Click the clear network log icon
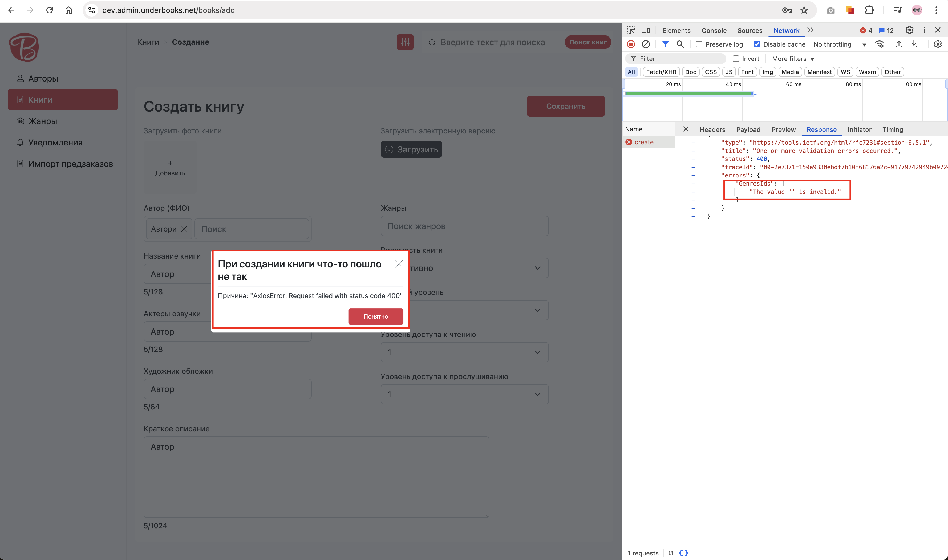 (646, 44)
